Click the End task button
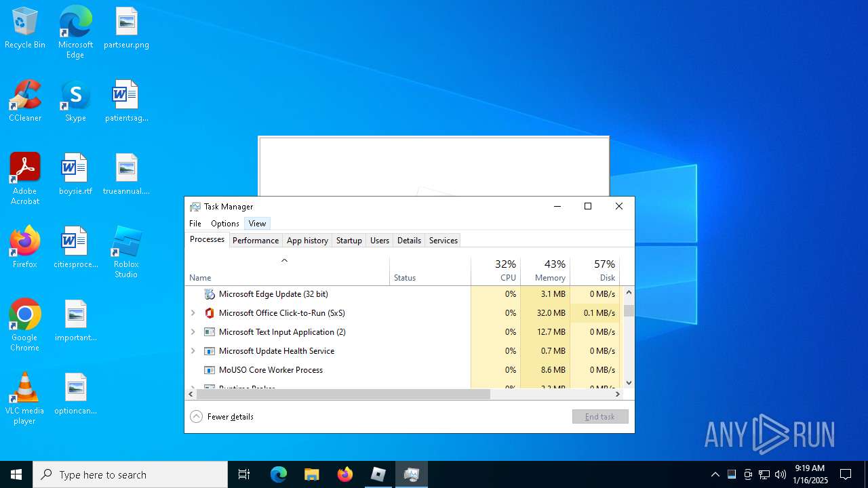This screenshot has width=868, height=488. point(600,417)
